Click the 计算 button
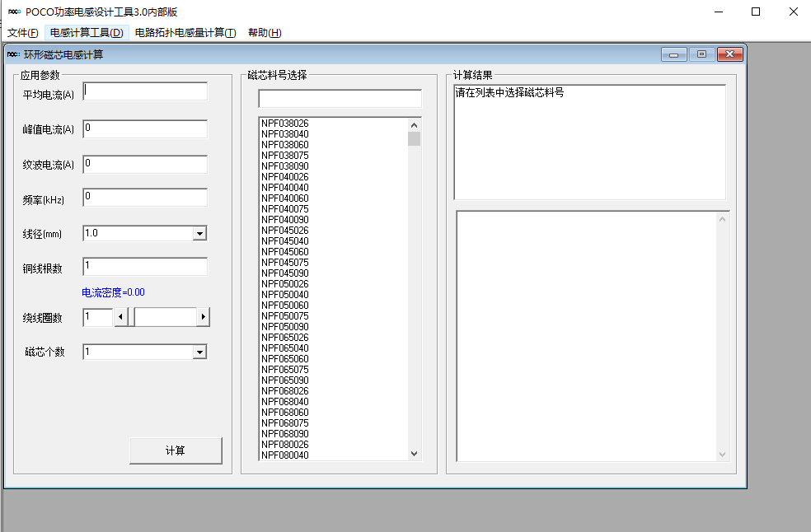 pyautogui.click(x=176, y=450)
